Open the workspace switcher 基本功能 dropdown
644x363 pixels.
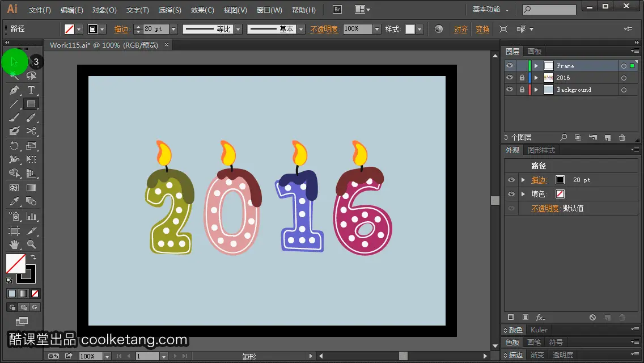pos(490,9)
